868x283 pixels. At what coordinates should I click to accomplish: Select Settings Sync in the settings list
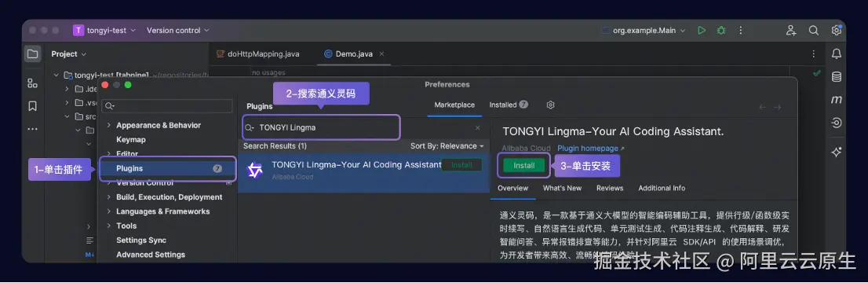(140, 241)
